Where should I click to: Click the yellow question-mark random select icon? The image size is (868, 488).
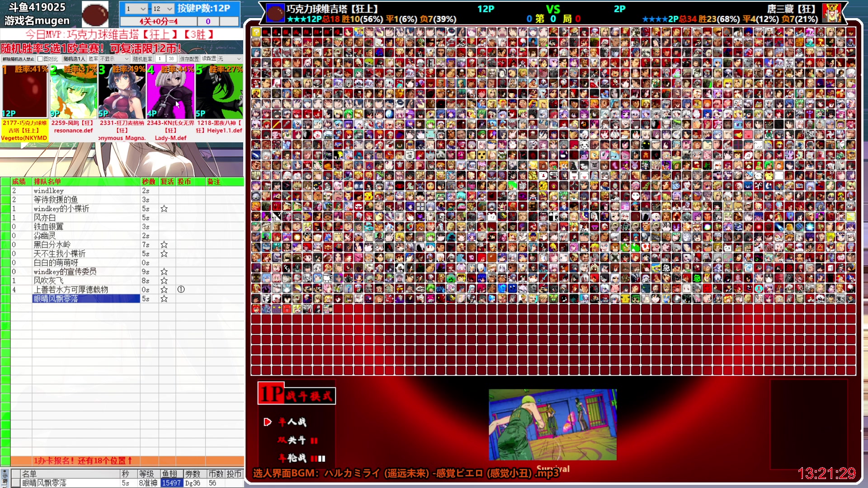[x=256, y=32]
